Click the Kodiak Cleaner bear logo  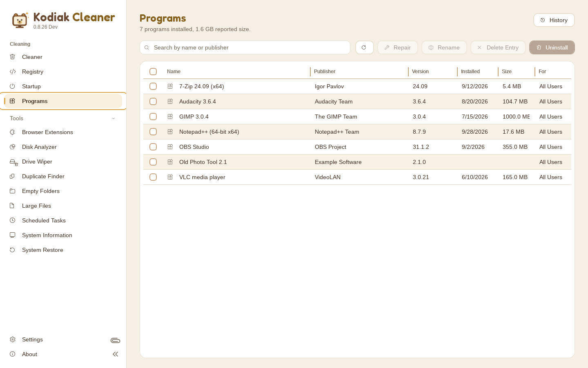pos(20,20)
